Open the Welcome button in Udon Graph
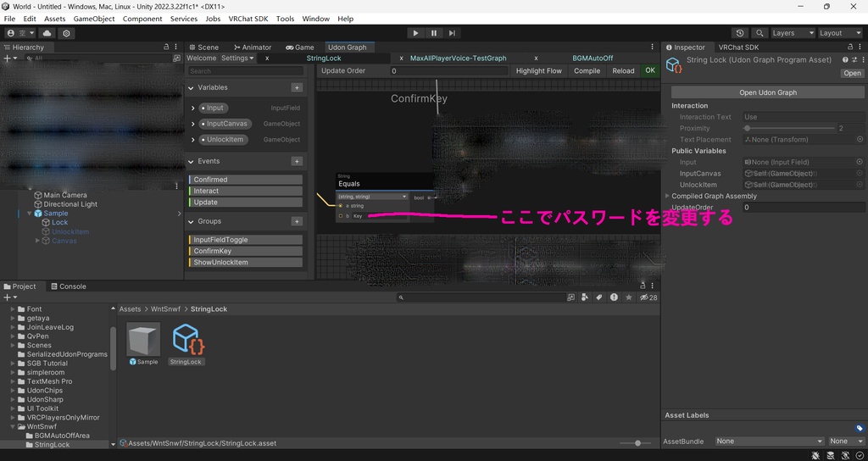Image resolution: width=868 pixels, height=461 pixels. [x=202, y=58]
